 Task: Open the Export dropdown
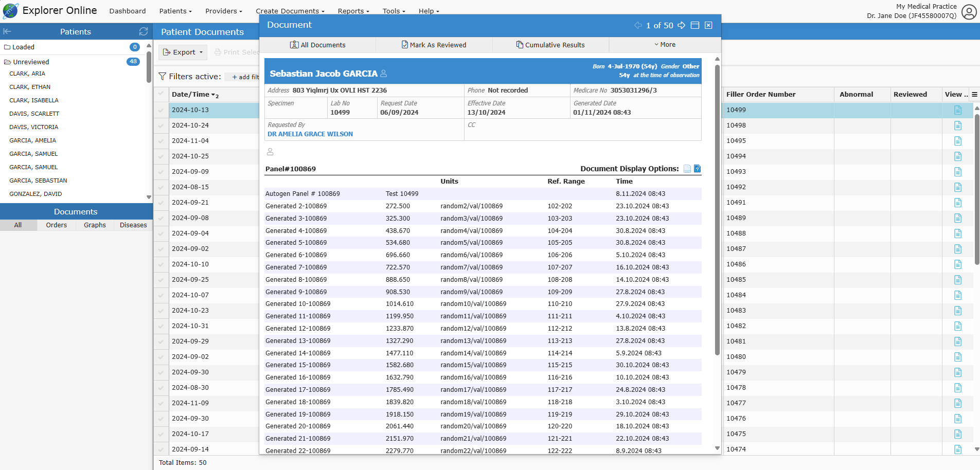click(183, 52)
